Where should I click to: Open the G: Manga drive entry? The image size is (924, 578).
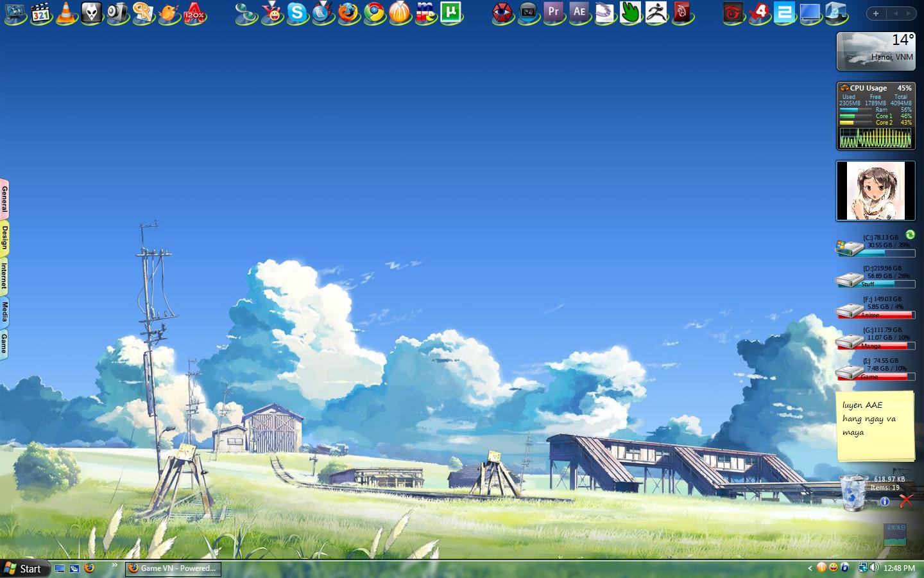tap(875, 338)
